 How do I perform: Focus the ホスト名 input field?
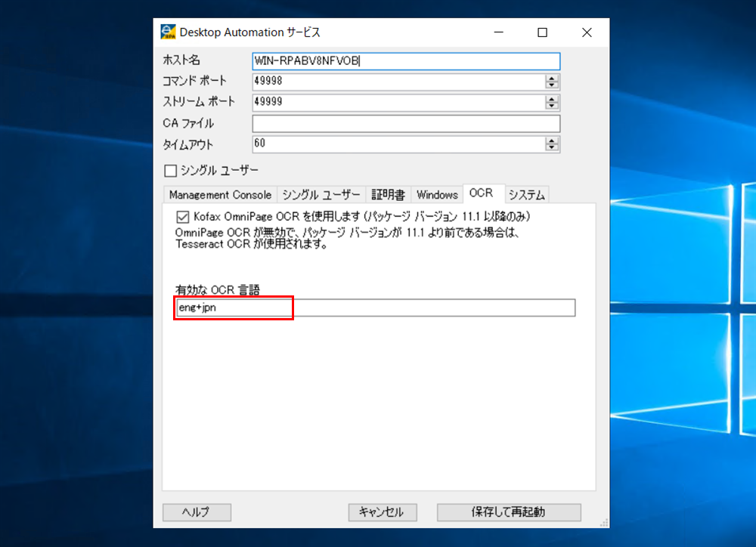[x=406, y=61]
